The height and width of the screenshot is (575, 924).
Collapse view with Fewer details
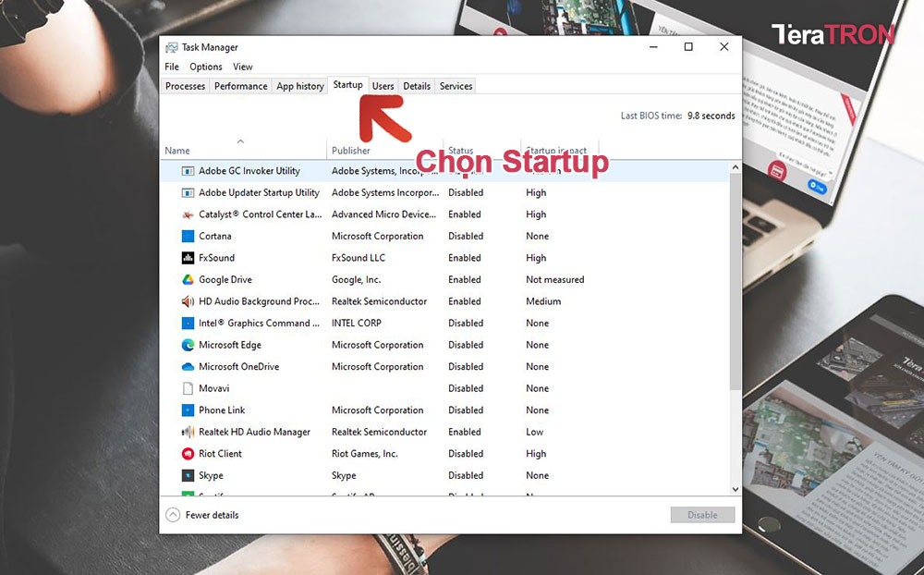coord(202,515)
